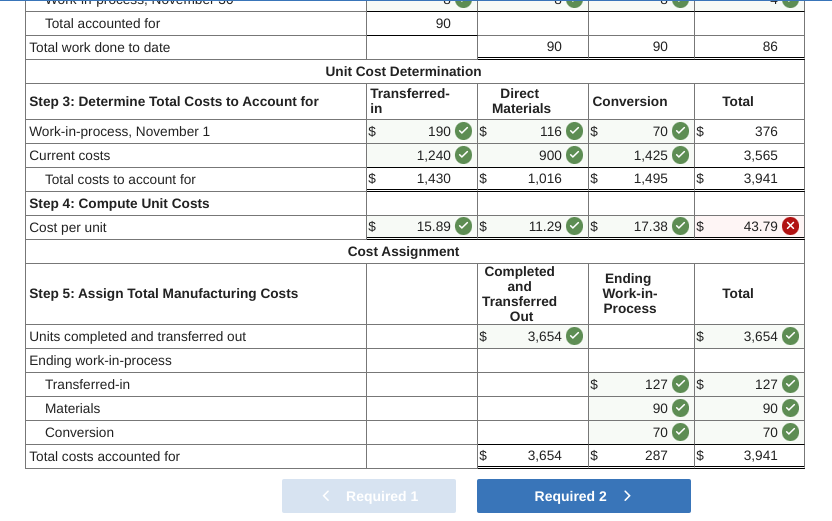Select 'Unit Cost Determination' heading
The width and height of the screenshot is (832, 521).
(x=403, y=71)
